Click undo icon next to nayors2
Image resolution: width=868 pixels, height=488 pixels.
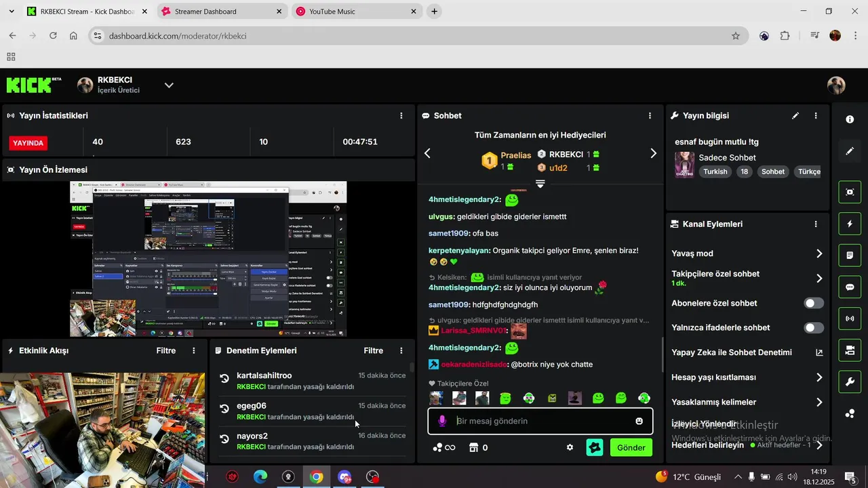click(224, 439)
